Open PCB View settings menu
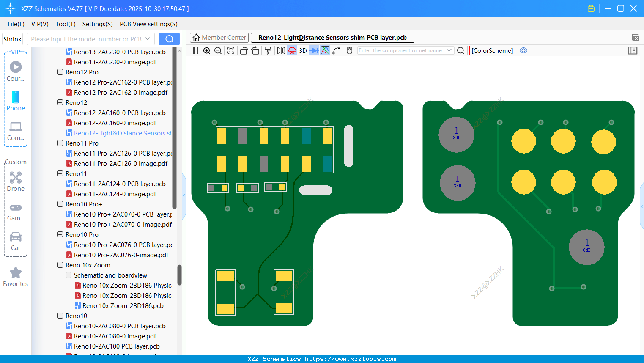This screenshot has height=363, width=644. click(148, 24)
